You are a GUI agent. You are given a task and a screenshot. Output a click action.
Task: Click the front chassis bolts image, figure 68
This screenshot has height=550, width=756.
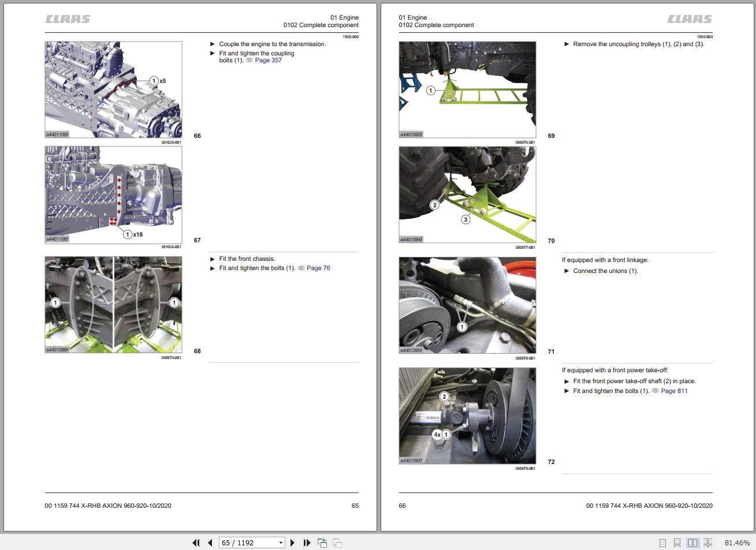(x=113, y=305)
